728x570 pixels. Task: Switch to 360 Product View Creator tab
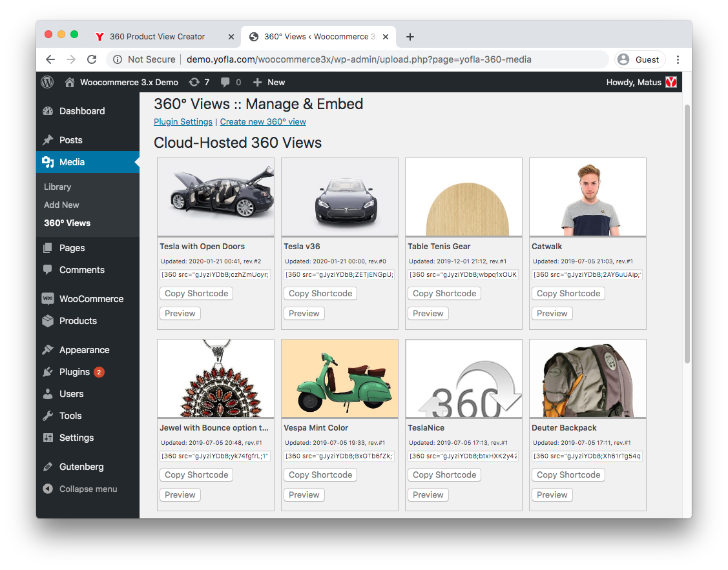(x=157, y=37)
